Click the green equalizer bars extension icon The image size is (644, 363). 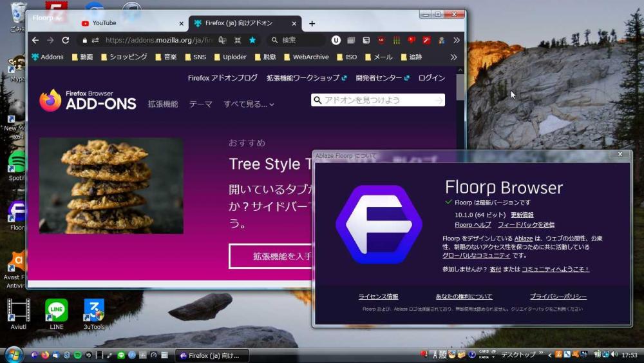click(396, 40)
